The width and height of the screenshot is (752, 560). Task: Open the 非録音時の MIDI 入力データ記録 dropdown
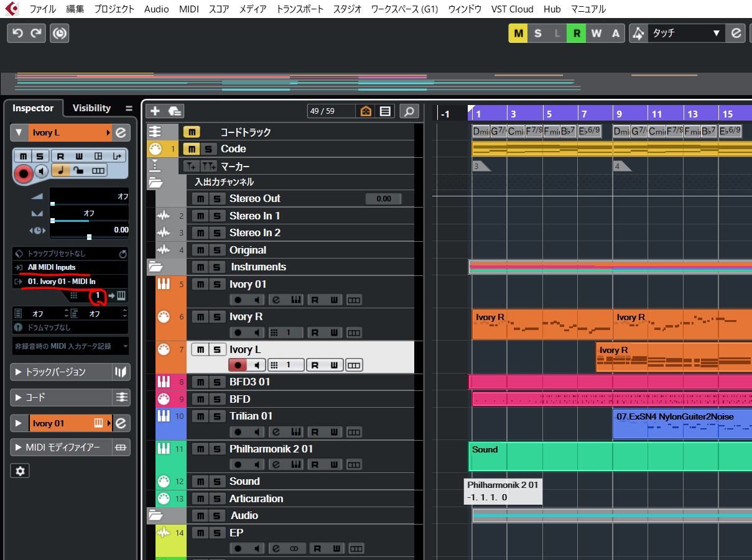(x=71, y=346)
